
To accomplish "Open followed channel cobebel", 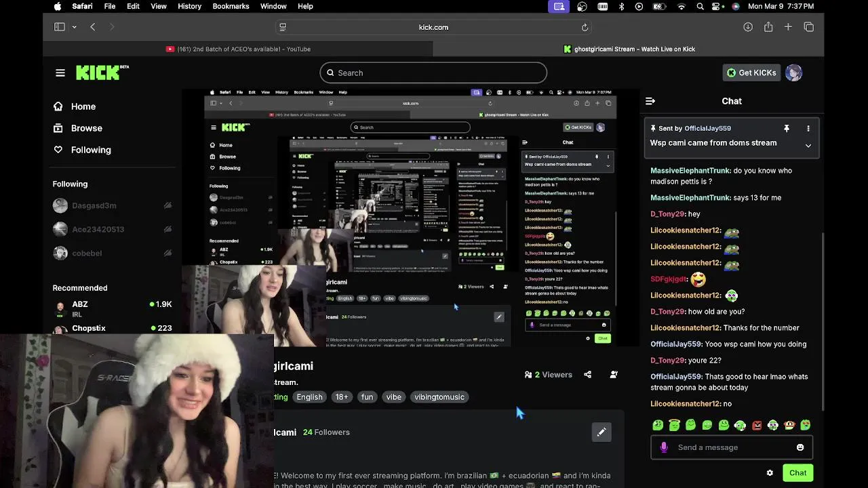I will pos(112,253).
